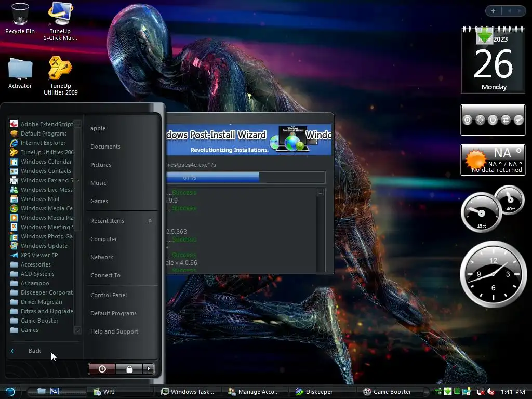
Task: Open Adobe ExtendScript from the programs list
Action: click(x=42, y=124)
